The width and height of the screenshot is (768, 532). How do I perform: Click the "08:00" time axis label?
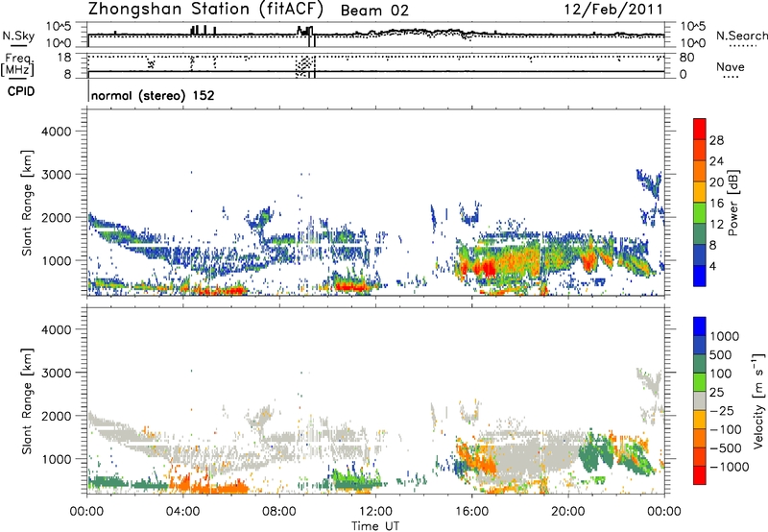click(279, 512)
